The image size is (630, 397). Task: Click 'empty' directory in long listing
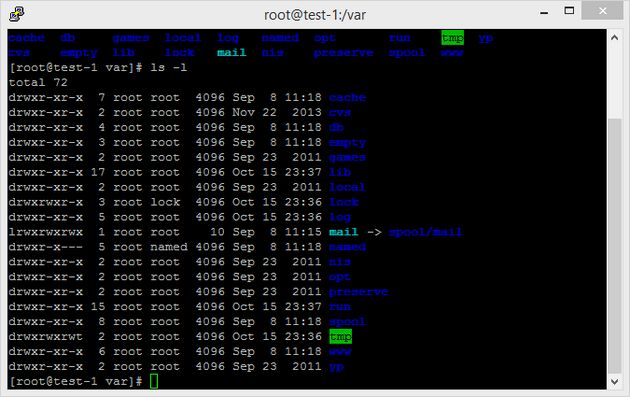pos(348,143)
